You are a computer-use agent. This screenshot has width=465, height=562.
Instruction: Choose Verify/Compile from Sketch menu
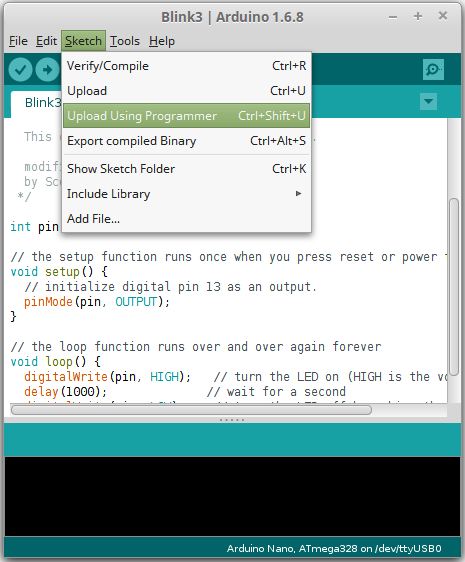[186, 66]
